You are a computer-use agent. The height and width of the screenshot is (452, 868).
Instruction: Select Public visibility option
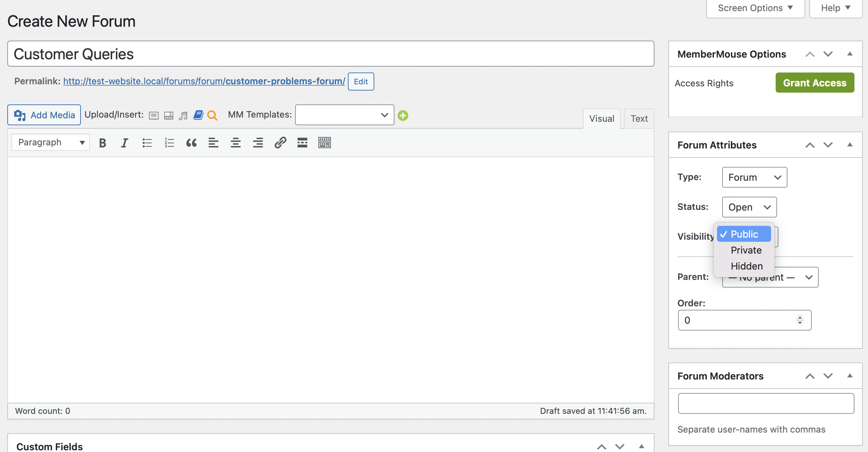coord(744,233)
